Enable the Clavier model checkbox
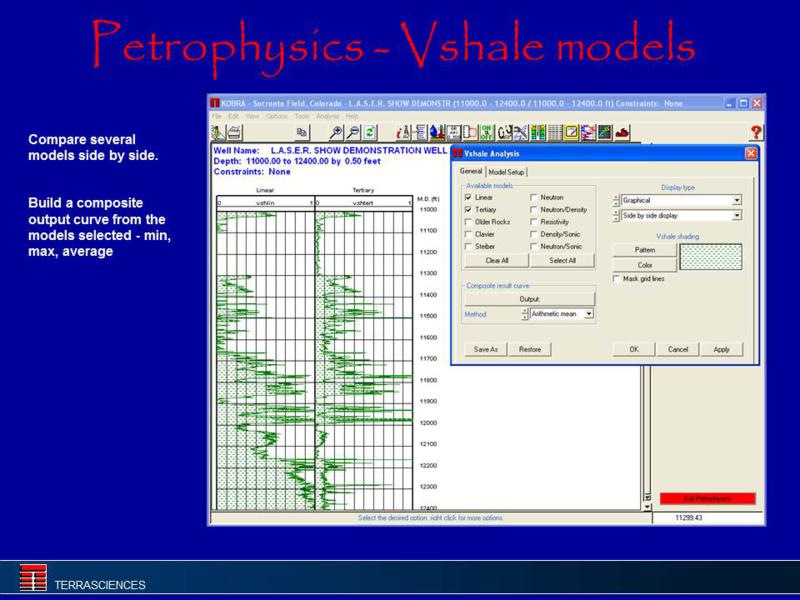The height and width of the screenshot is (600, 800). coord(468,234)
